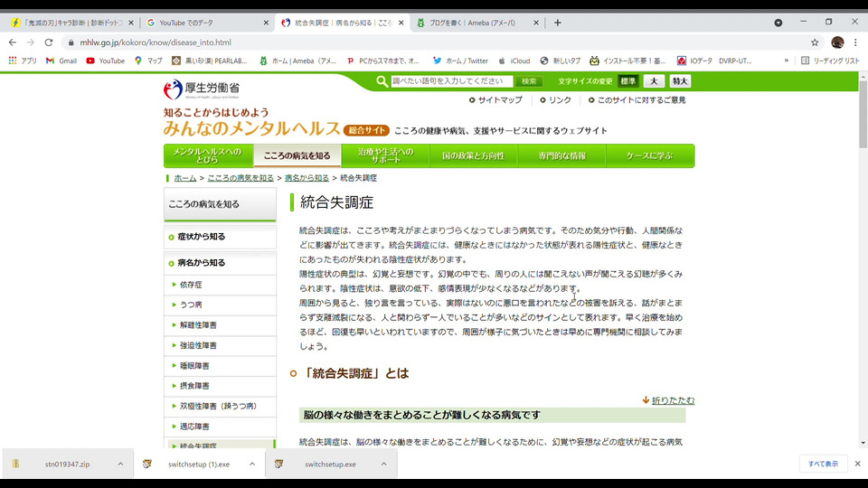Show more bookmarks with the » chevron
The width and height of the screenshot is (868, 488).
coord(786,61)
